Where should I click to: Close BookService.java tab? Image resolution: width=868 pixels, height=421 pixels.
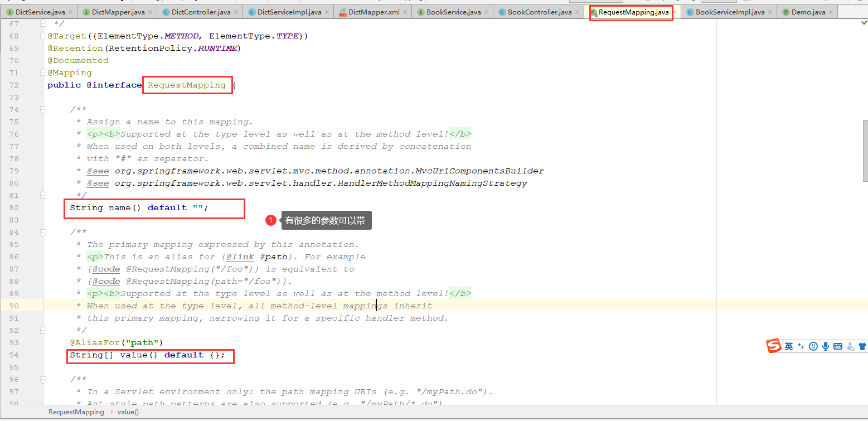(x=487, y=12)
